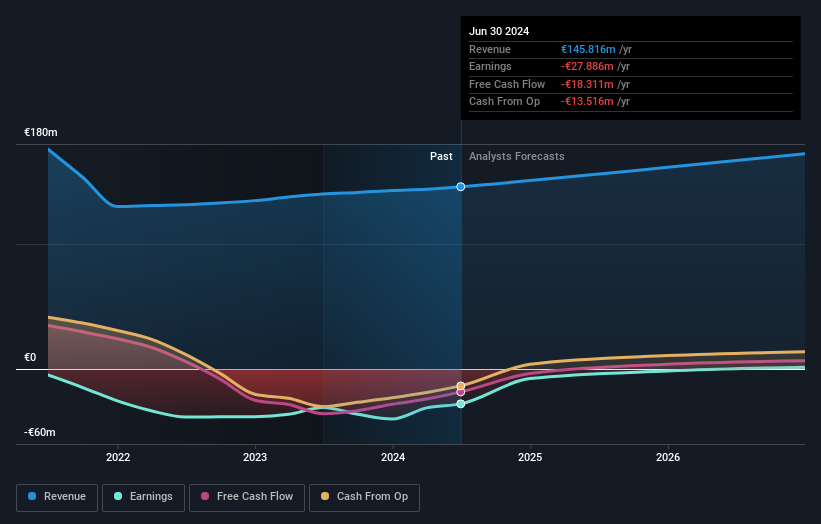
Task: Toggle the Free Cash Flow legend button
Action: coord(247,497)
